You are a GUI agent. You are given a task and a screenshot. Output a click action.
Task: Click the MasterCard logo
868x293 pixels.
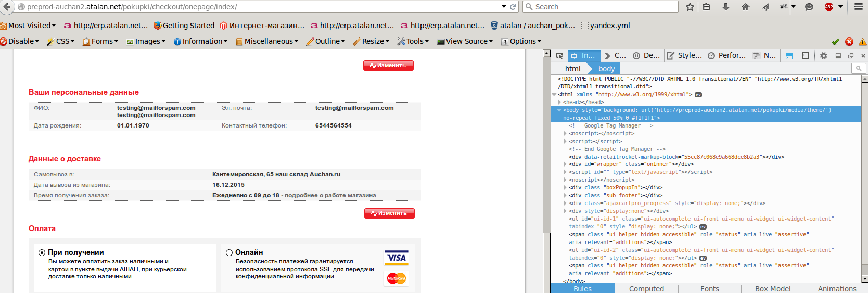397,278
